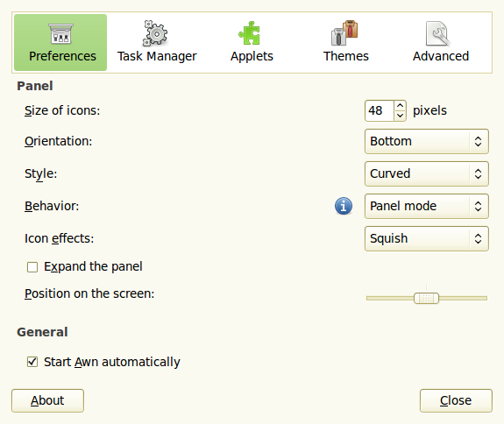Click the Close button
This screenshot has width=504, height=424.
tap(456, 400)
